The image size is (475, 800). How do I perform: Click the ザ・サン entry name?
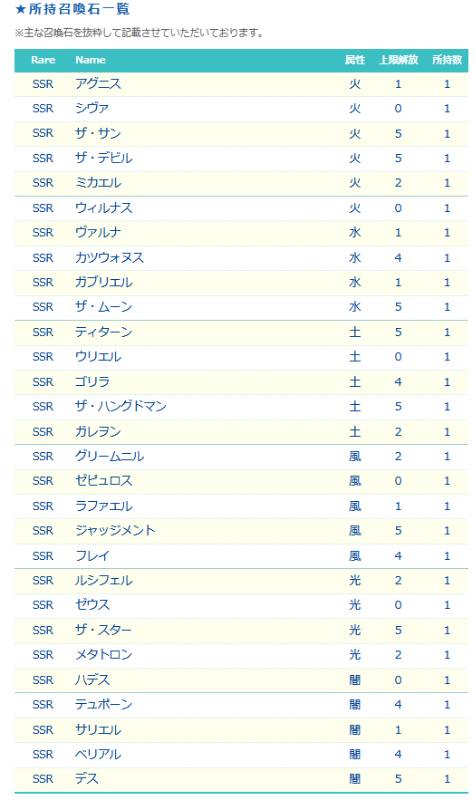(x=98, y=134)
